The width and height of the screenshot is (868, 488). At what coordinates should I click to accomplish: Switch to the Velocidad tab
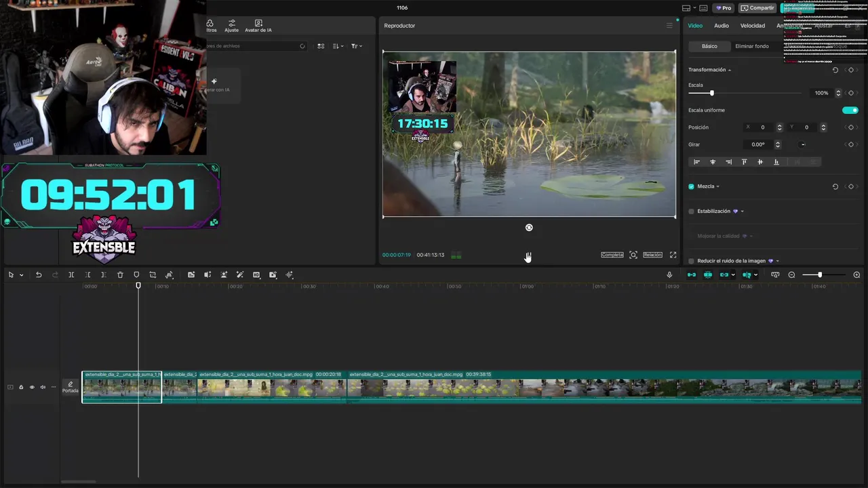753,26
